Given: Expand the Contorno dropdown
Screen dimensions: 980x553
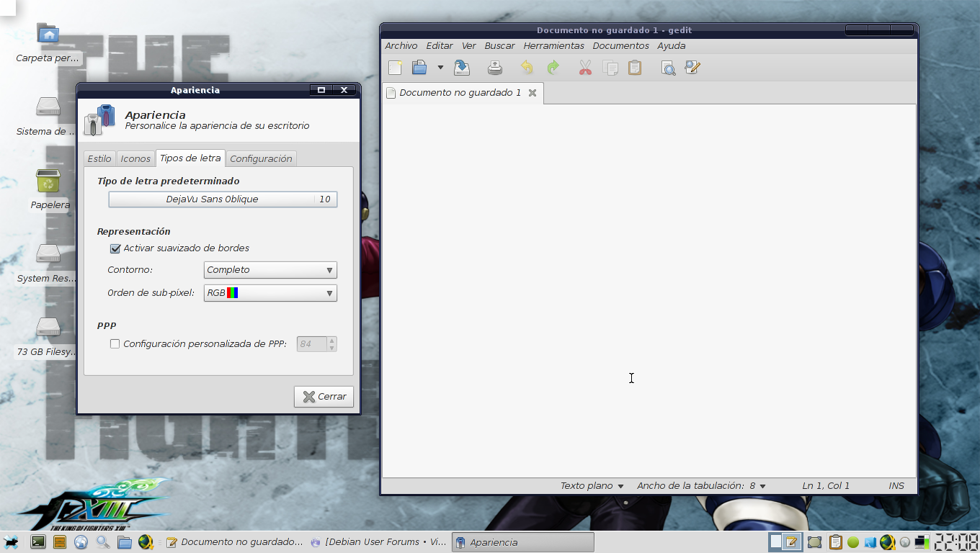Looking at the screenshot, I should click(x=270, y=270).
